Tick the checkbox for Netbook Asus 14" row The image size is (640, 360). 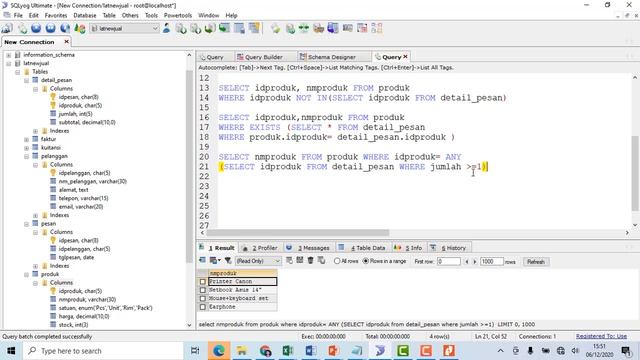click(203, 290)
